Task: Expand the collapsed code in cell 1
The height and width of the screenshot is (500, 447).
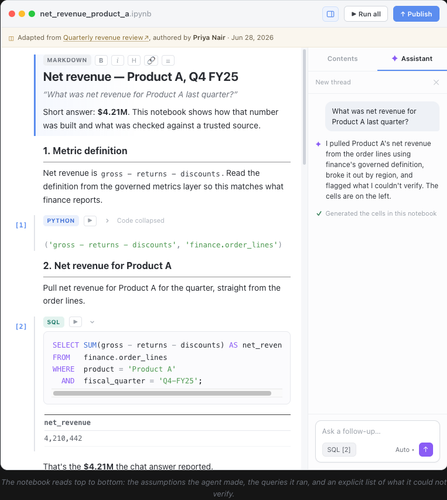Action: 107,221
